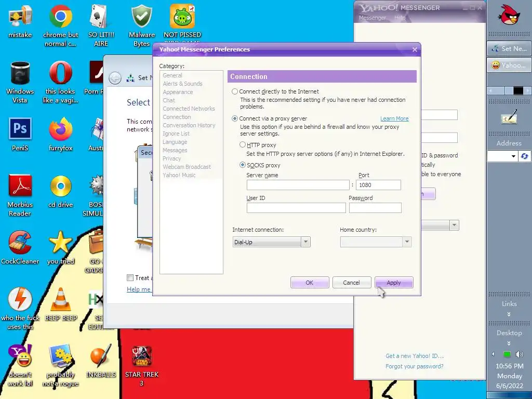Toggle the 'Treat a' checkbox in the network window

[130, 278]
